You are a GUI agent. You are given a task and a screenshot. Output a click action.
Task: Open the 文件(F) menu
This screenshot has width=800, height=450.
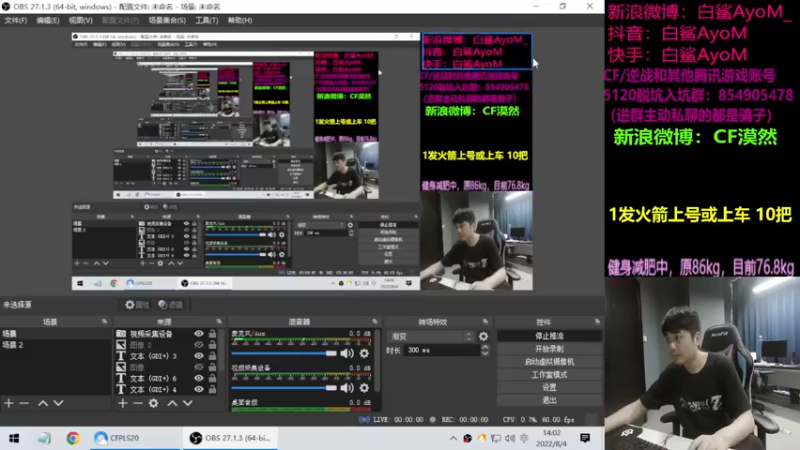15,20
